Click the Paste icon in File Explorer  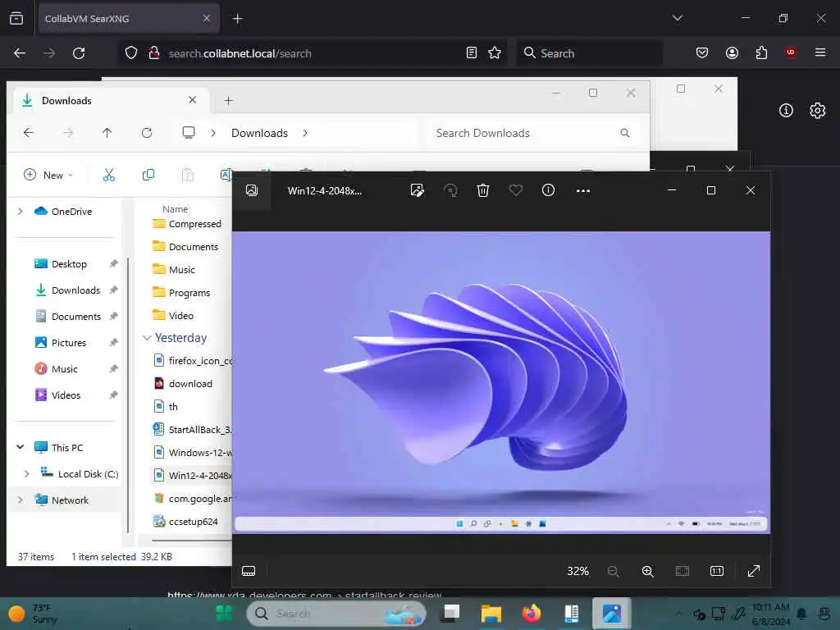coord(188,175)
